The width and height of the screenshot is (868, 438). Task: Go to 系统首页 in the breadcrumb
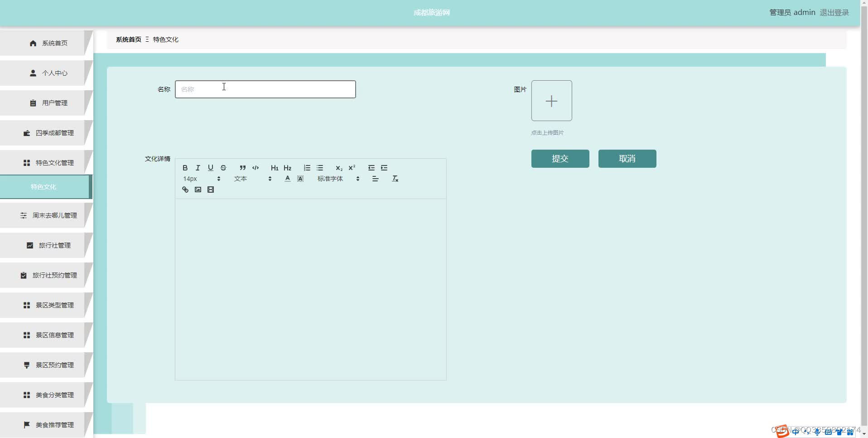click(129, 39)
